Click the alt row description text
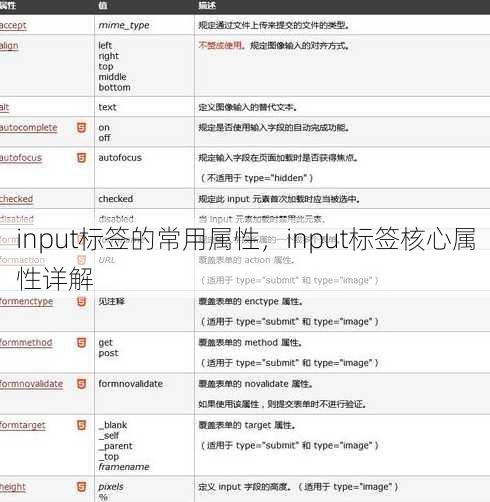This screenshot has height=502, width=490. [248, 107]
